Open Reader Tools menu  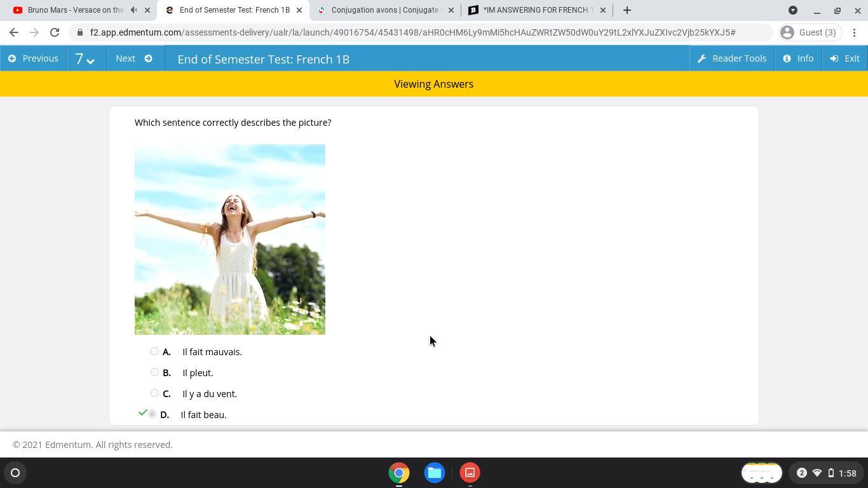pos(732,58)
